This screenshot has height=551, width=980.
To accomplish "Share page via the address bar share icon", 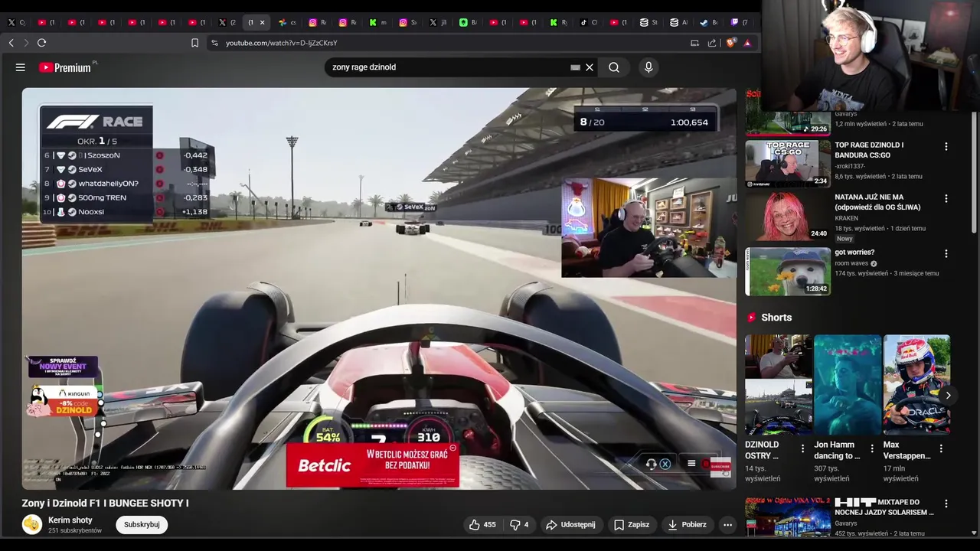I will pos(713,43).
